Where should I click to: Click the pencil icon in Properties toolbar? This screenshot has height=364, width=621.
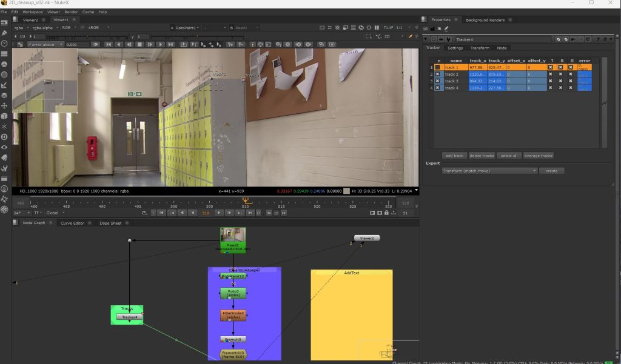(447, 28)
